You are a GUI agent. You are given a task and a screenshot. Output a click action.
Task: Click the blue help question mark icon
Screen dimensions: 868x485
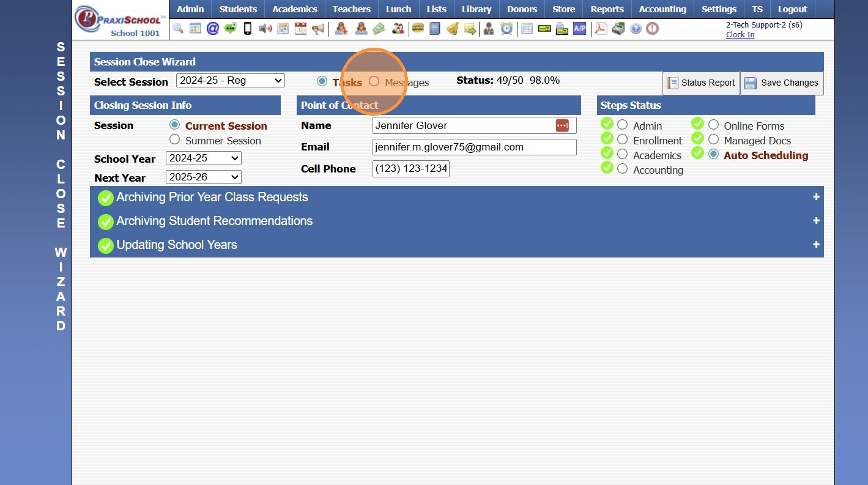[x=636, y=29]
